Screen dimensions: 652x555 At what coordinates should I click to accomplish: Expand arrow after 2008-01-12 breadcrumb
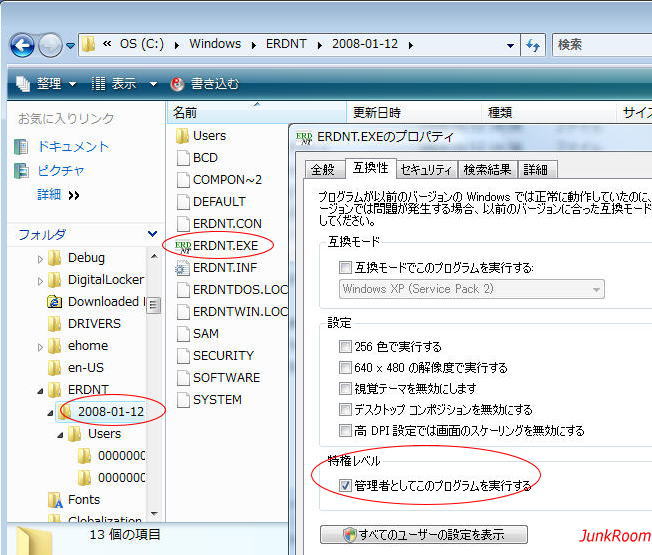411,45
